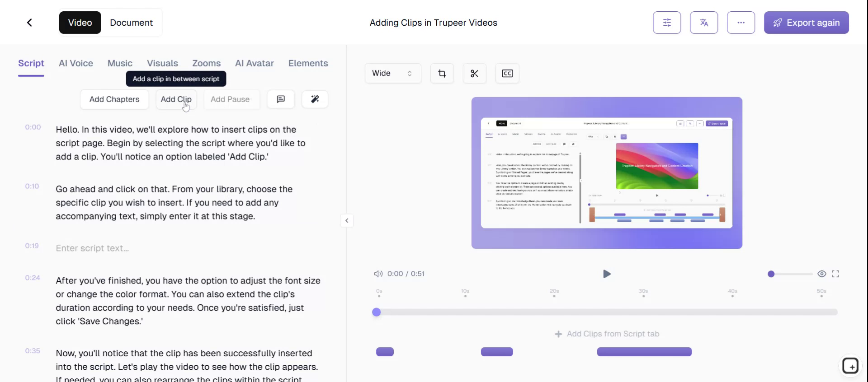Image resolution: width=868 pixels, height=382 pixels.
Task: Switch to the AI Voice tab
Action: tap(76, 63)
